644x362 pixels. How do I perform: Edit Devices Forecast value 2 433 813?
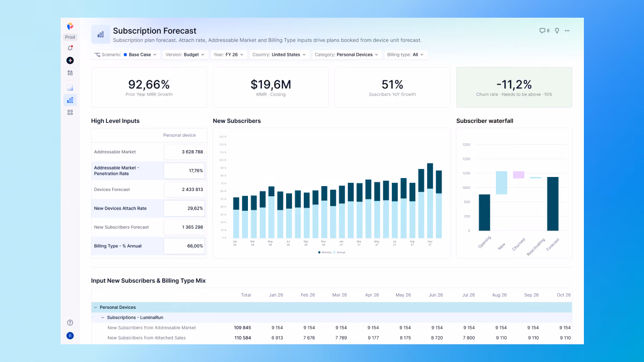click(184, 189)
